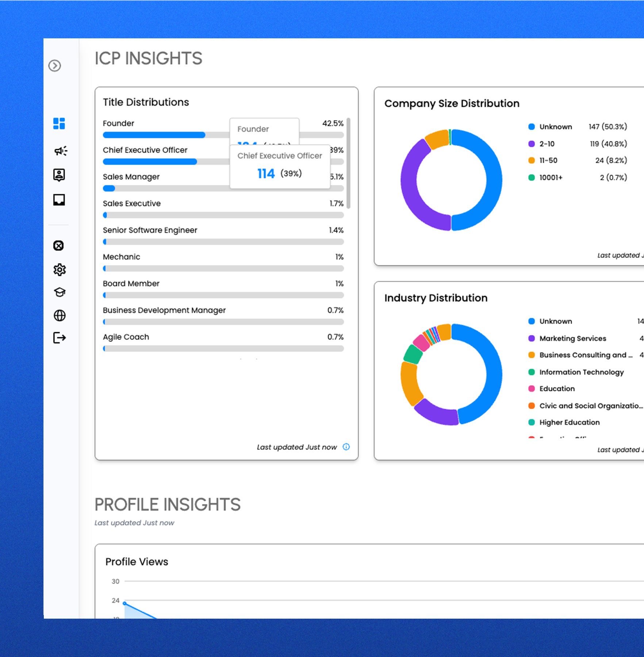The image size is (644, 657).
Task: Click the Sales Manager title label
Action: (x=131, y=177)
